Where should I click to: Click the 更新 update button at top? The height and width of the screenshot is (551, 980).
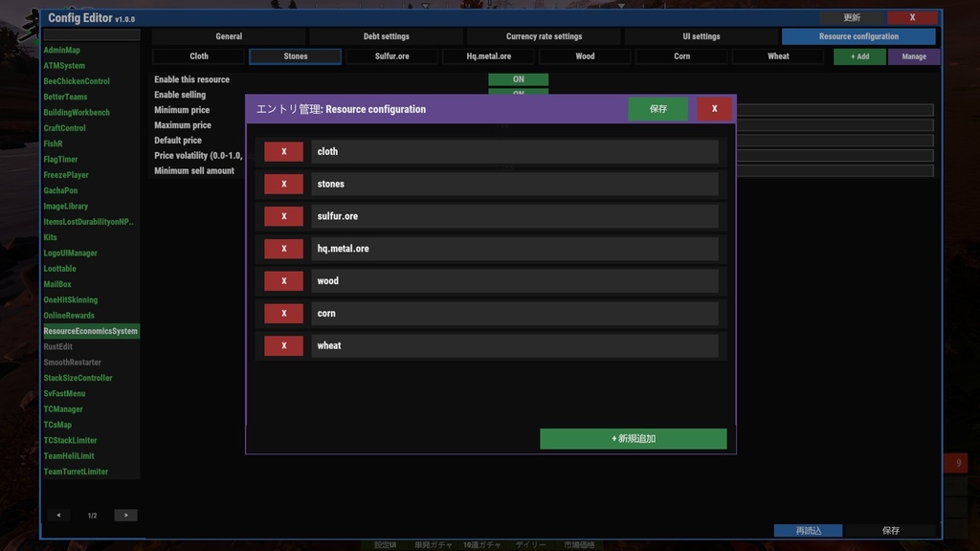click(851, 17)
